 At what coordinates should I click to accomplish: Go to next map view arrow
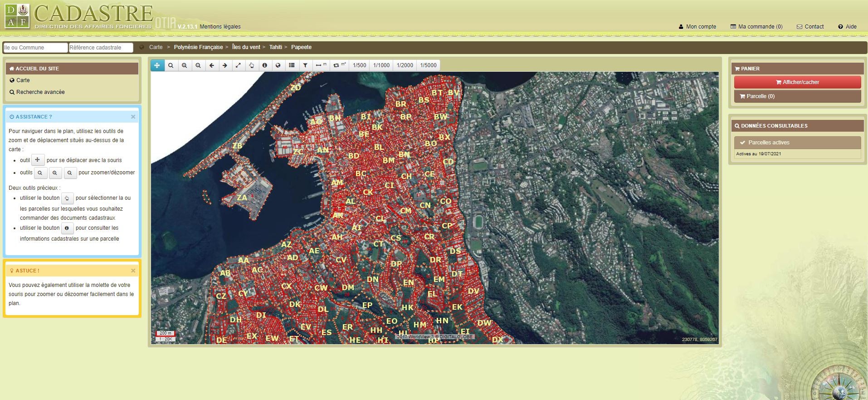tap(224, 65)
